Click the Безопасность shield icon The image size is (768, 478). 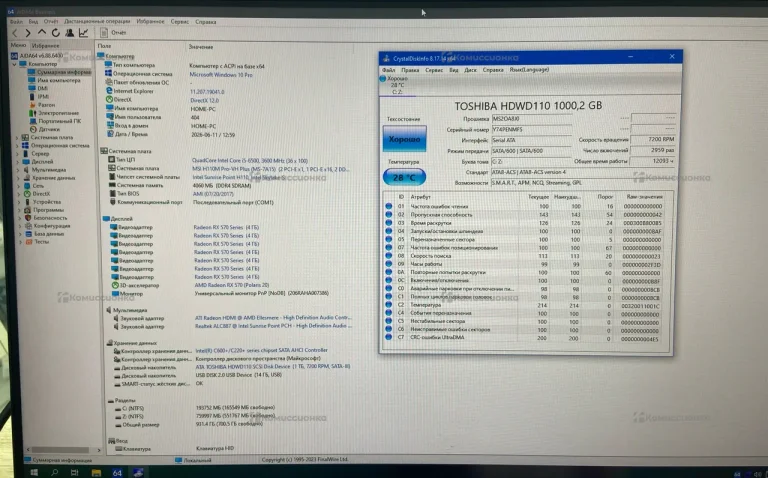click(28, 218)
